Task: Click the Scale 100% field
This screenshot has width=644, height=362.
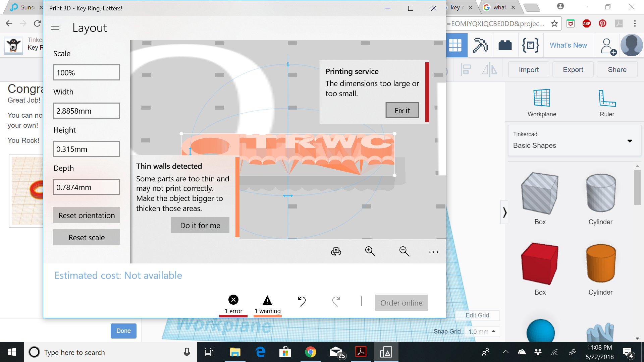Action: (87, 72)
